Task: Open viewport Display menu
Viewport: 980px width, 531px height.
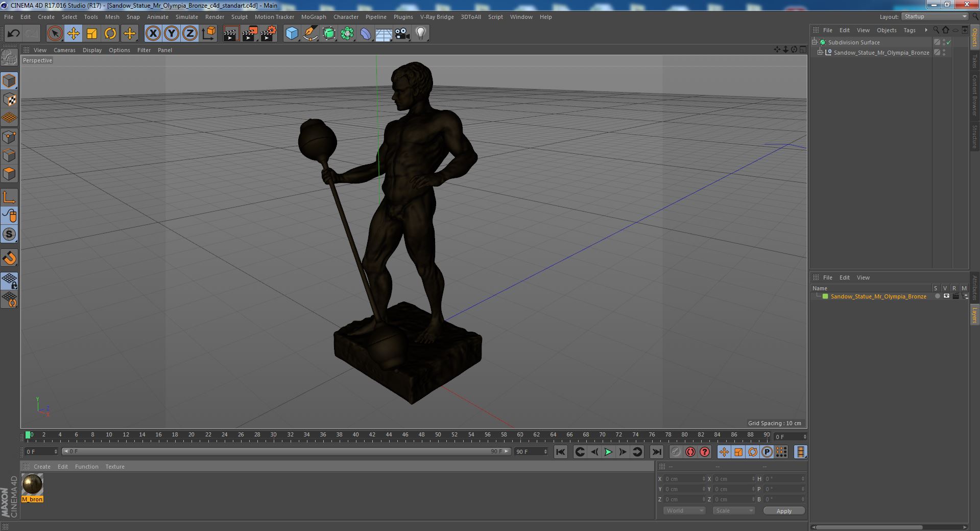Action: click(92, 50)
